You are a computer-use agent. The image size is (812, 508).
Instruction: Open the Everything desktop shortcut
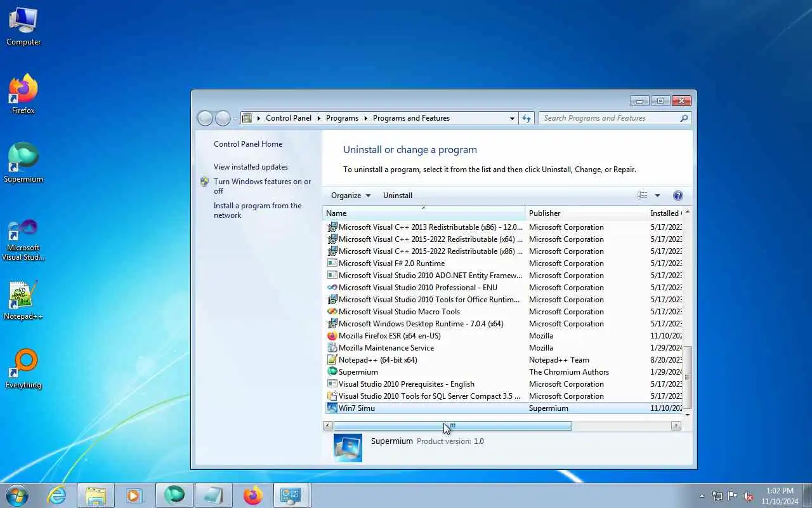(x=23, y=369)
